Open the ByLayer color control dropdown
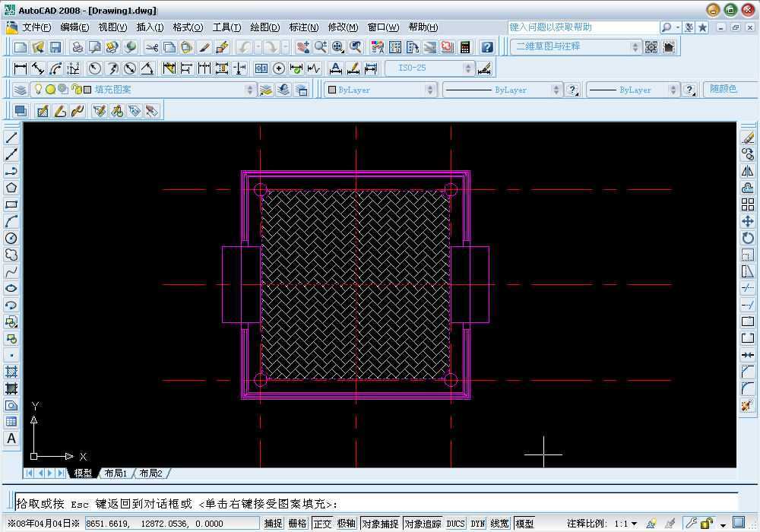Screen dimensions: 760x532 point(380,90)
